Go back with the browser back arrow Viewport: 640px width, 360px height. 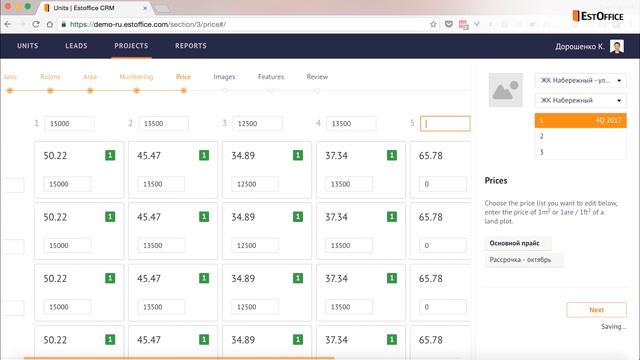(x=8, y=24)
